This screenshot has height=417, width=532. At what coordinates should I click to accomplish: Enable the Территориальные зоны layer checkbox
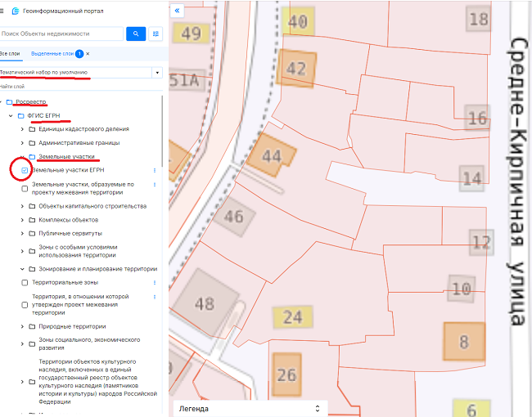[25, 282]
